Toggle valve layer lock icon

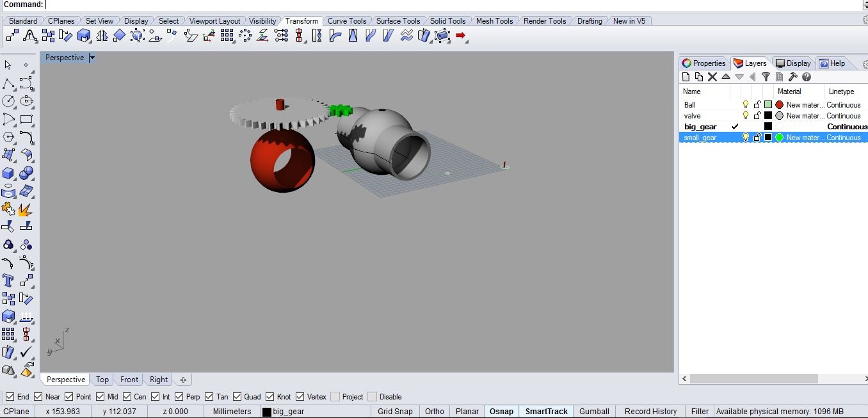tap(757, 116)
